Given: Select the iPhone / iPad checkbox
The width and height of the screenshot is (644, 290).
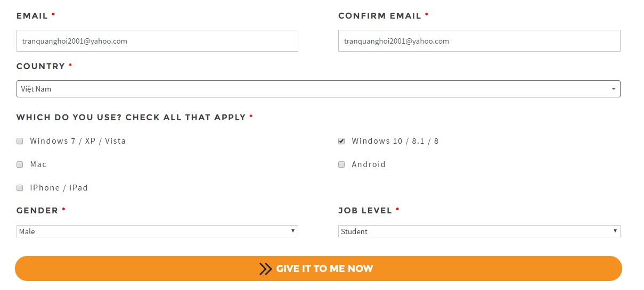Looking at the screenshot, I should coord(20,188).
